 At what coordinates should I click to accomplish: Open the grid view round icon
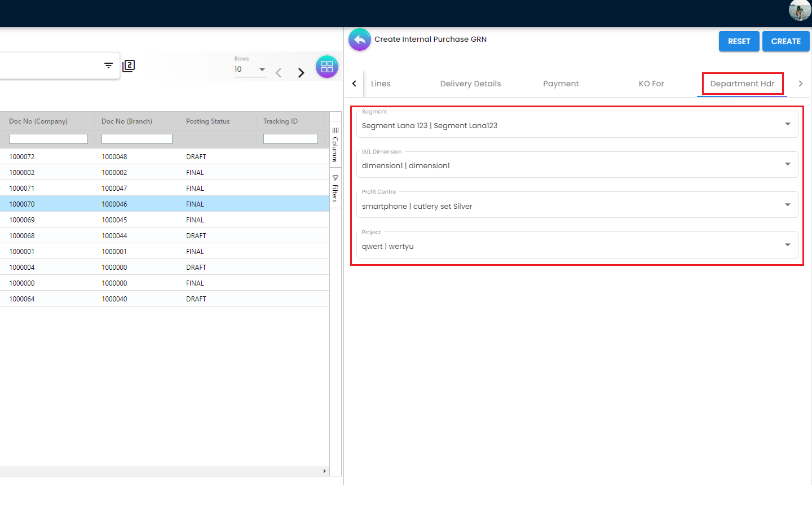(326, 67)
